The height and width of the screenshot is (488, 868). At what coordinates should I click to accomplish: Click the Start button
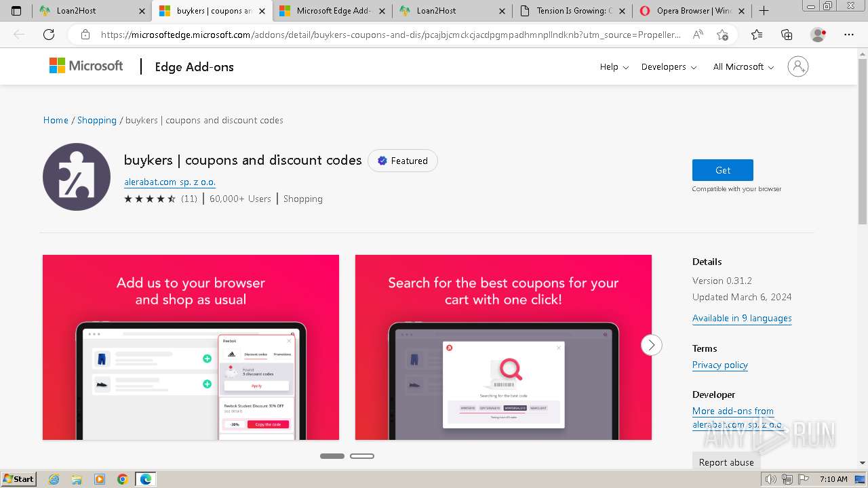point(19,479)
